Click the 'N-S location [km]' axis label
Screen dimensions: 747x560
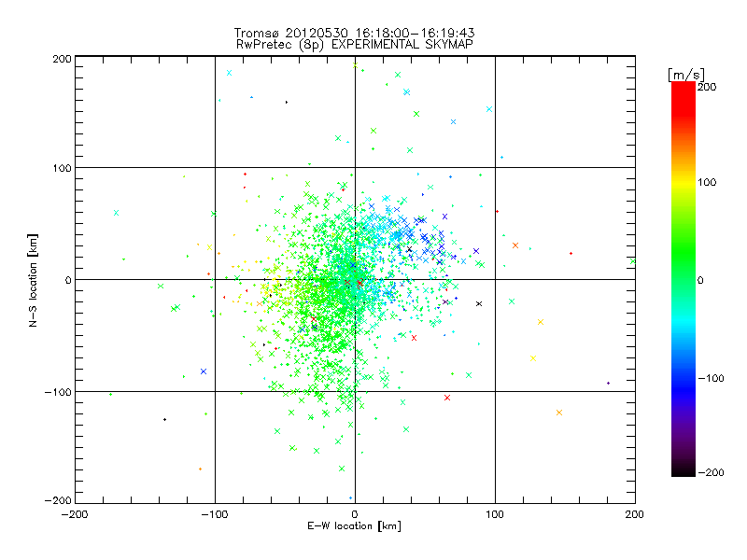33,280
